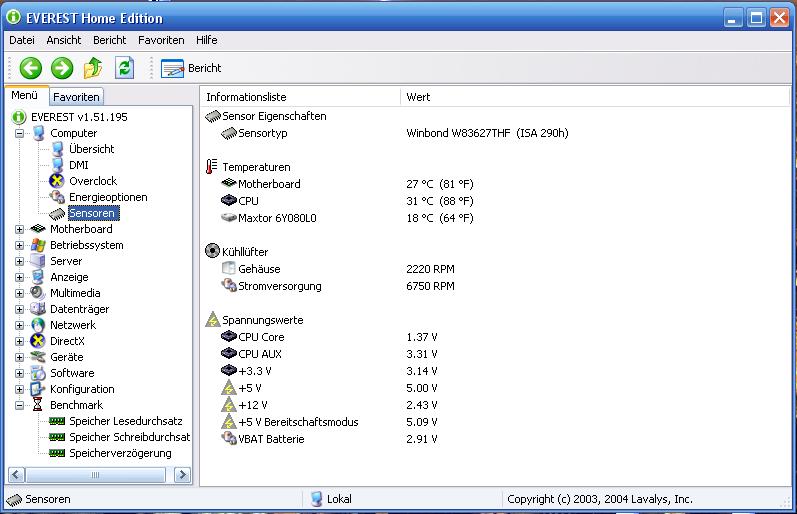Click the Software tree icon
Image resolution: width=797 pixels, height=514 pixels.
click(38, 373)
